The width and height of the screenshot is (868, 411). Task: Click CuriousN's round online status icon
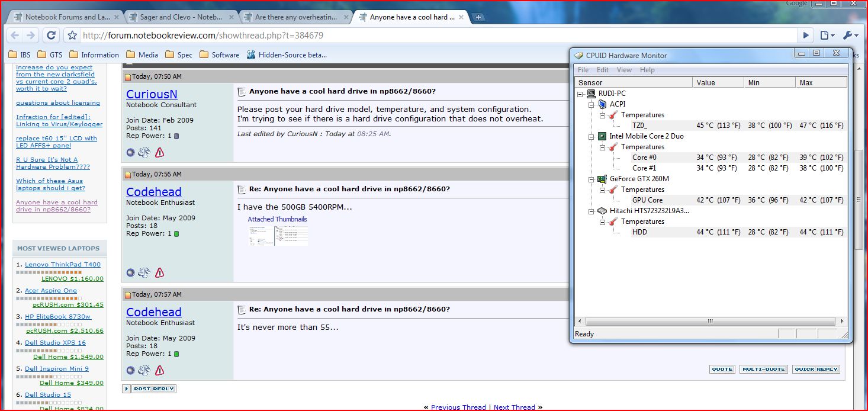click(x=131, y=153)
